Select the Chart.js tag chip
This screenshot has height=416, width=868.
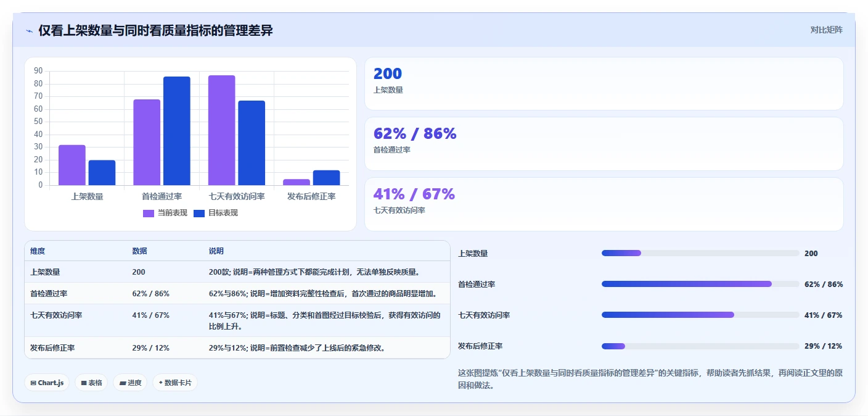pos(47,383)
